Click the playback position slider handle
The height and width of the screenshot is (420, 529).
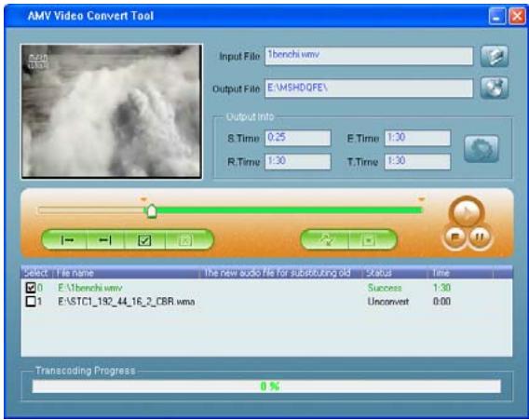pos(152,211)
